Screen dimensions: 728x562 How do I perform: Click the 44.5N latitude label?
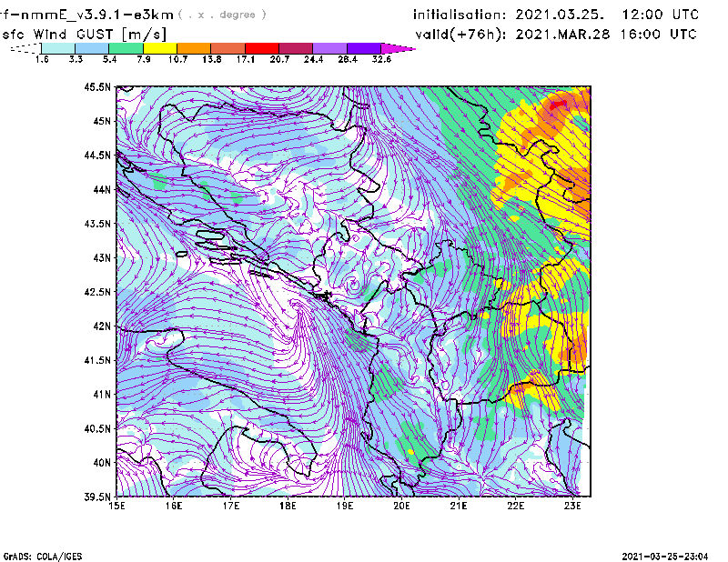97,156
